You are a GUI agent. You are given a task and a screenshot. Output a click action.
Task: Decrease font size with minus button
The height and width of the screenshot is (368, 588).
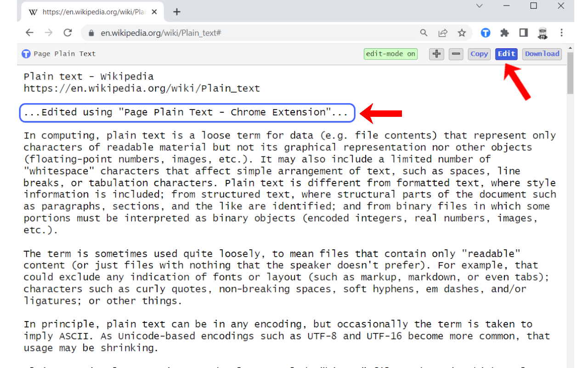click(x=456, y=54)
